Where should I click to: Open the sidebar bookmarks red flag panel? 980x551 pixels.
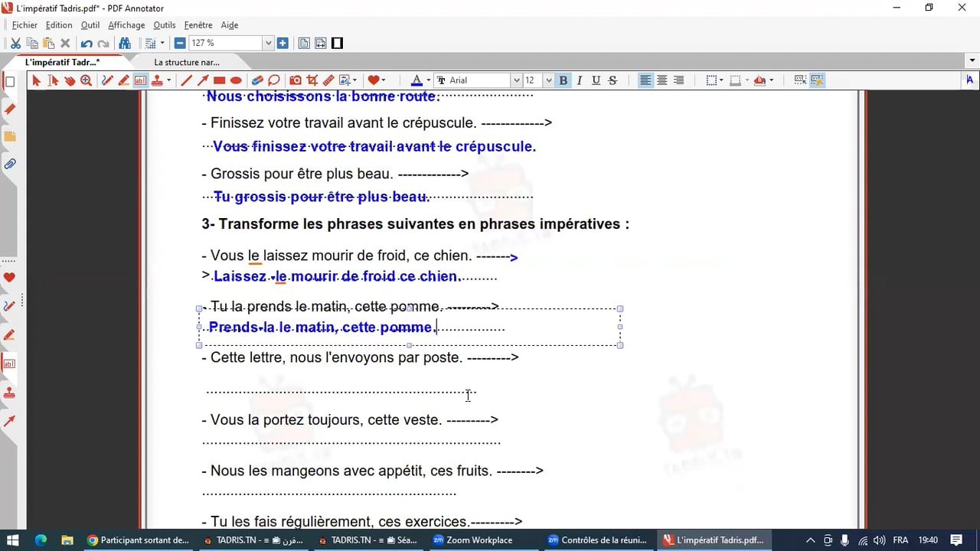(10, 109)
